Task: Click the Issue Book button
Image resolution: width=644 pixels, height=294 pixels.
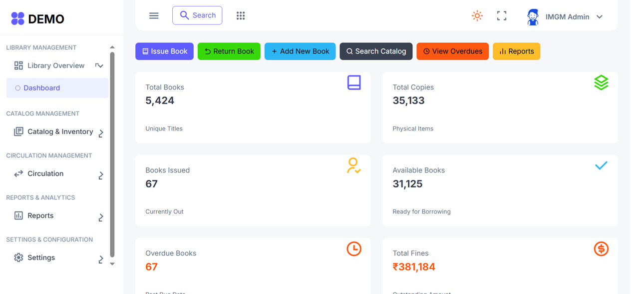Action: pyautogui.click(x=164, y=51)
